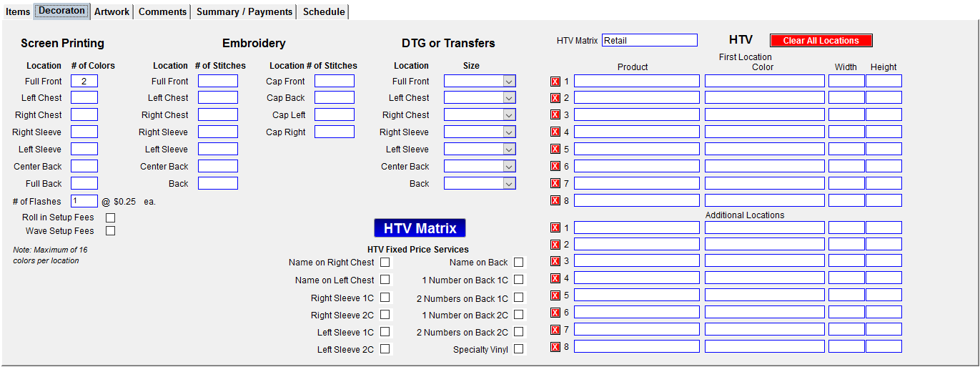Click red X for Additional Locations row 8
Viewport: 980px width, 367px height.
(555, 347)
